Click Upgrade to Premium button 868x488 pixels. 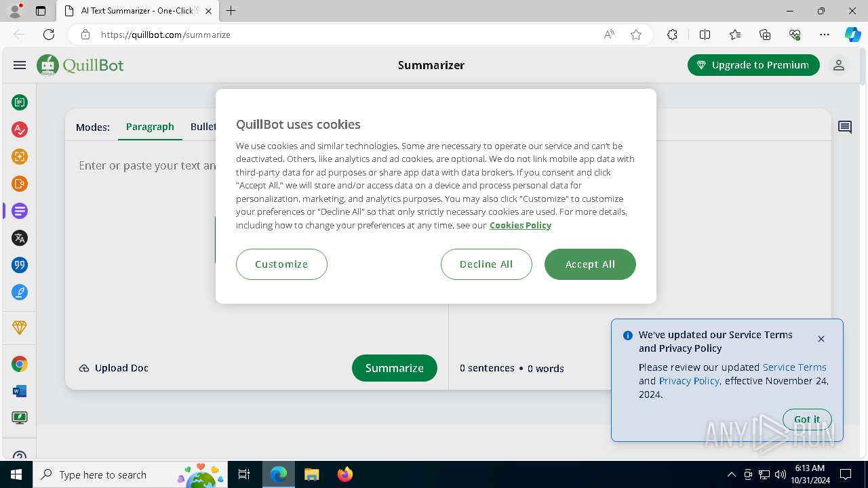753,65
